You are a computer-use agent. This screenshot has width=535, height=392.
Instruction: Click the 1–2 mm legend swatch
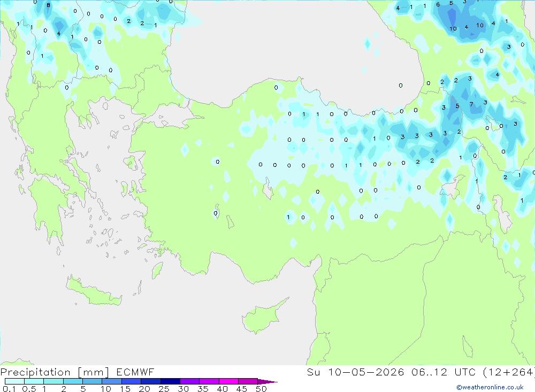(x=53, y=381)
